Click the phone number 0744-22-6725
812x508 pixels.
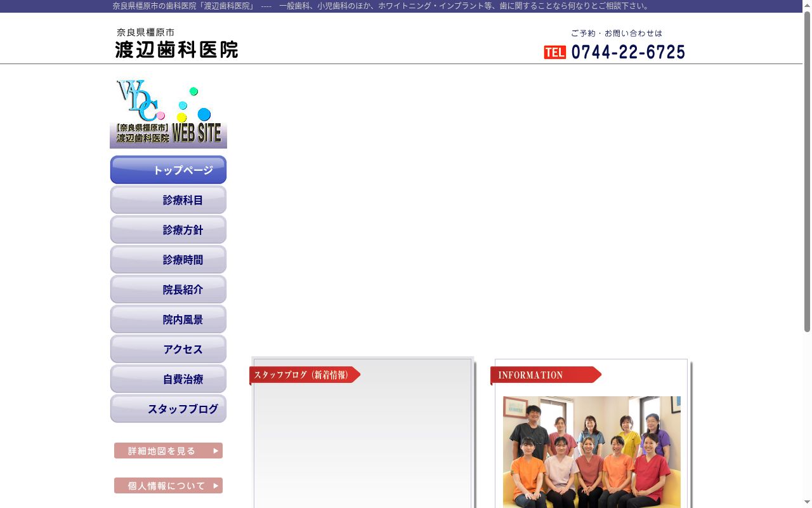(628, 52)
